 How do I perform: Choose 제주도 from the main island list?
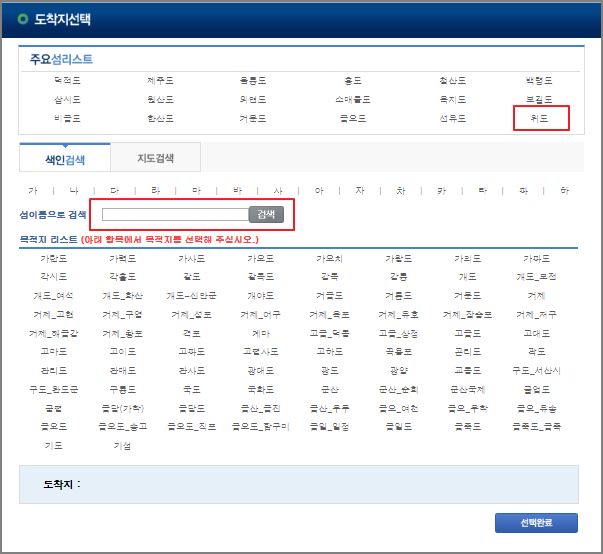click(x=160, y=81)
